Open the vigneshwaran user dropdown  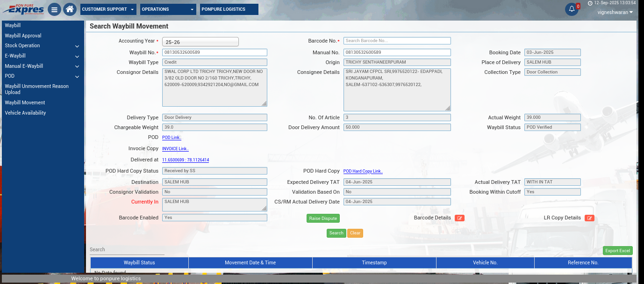click(615, 13)
